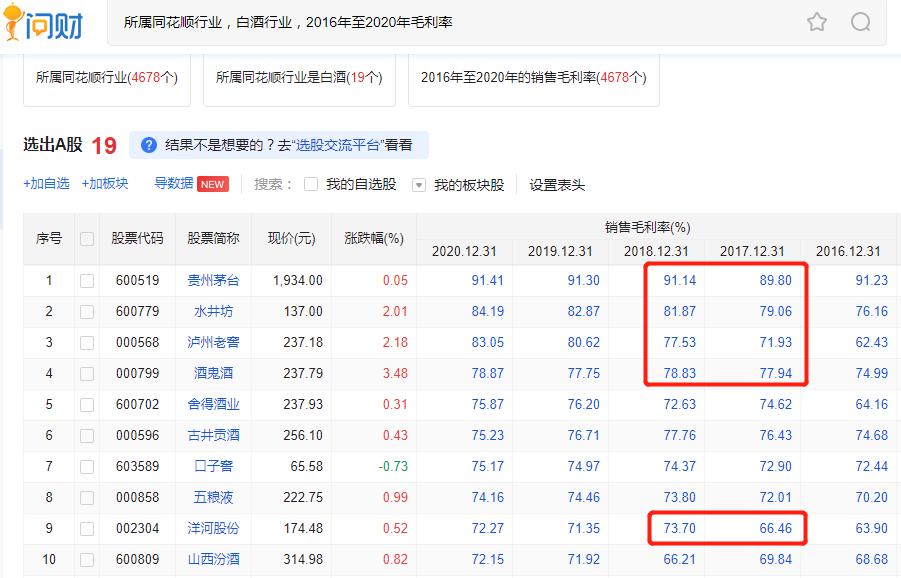Image resolution: width=901 pixels, height=578 pixels.
Task: Click 水井坊 2019 margin value 82.87
Action: click(x=583, y=311)
